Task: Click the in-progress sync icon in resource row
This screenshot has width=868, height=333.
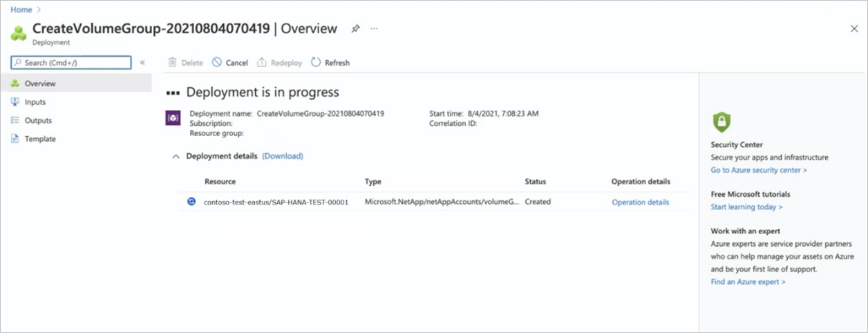Action: point(191,202)
